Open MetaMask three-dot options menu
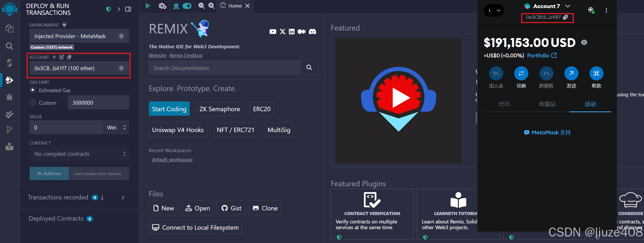This screenshot has height=243, width=644. pos(606,10)
